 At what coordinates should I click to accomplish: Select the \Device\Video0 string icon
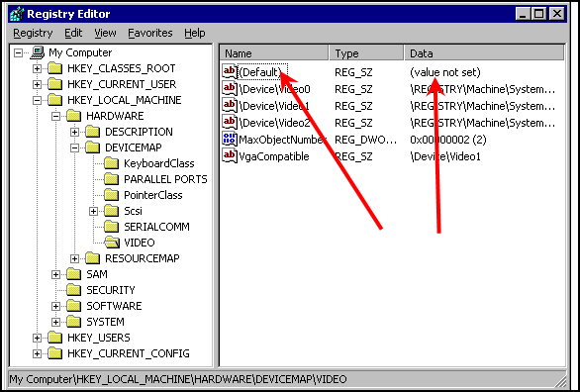pyautogui.click(x=229, y=89)
